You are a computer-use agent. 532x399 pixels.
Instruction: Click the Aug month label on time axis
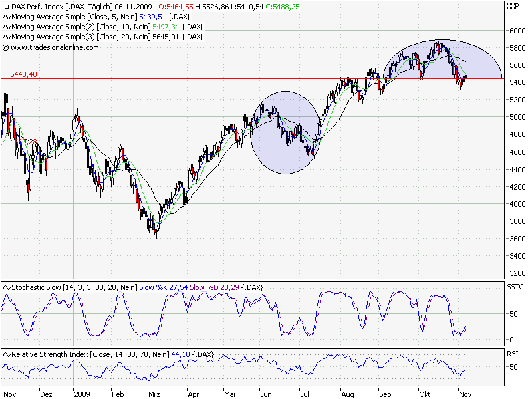point(348,394)
